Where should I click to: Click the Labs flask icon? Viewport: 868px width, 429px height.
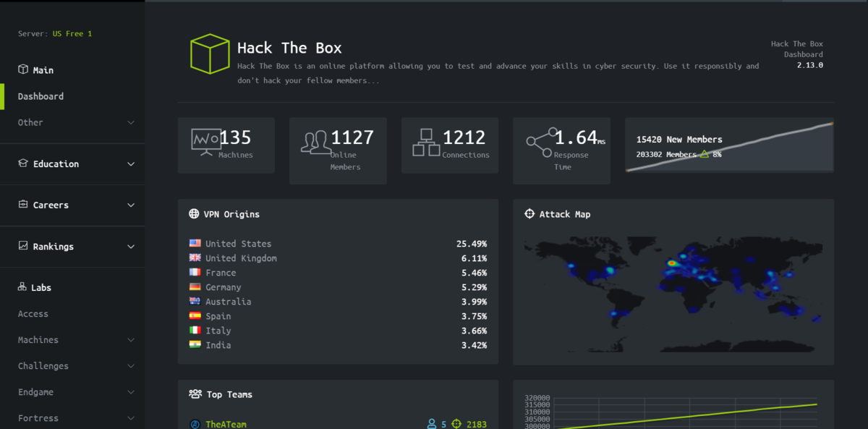click(22, 287)
